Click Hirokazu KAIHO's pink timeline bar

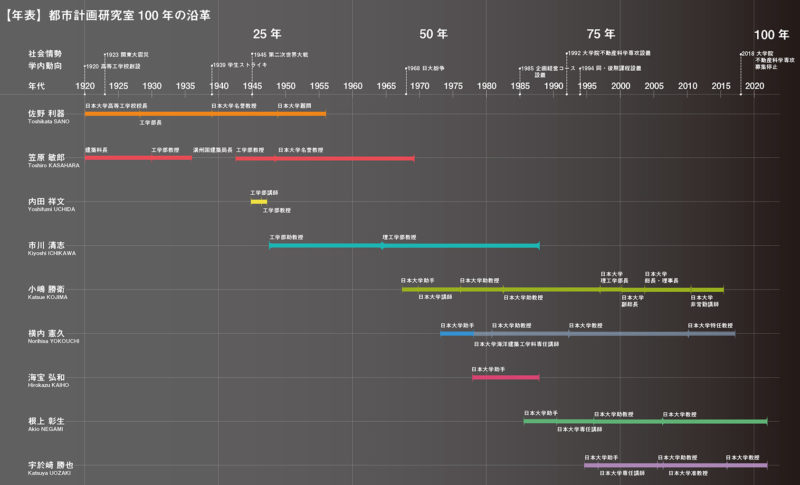pos(505,377)
